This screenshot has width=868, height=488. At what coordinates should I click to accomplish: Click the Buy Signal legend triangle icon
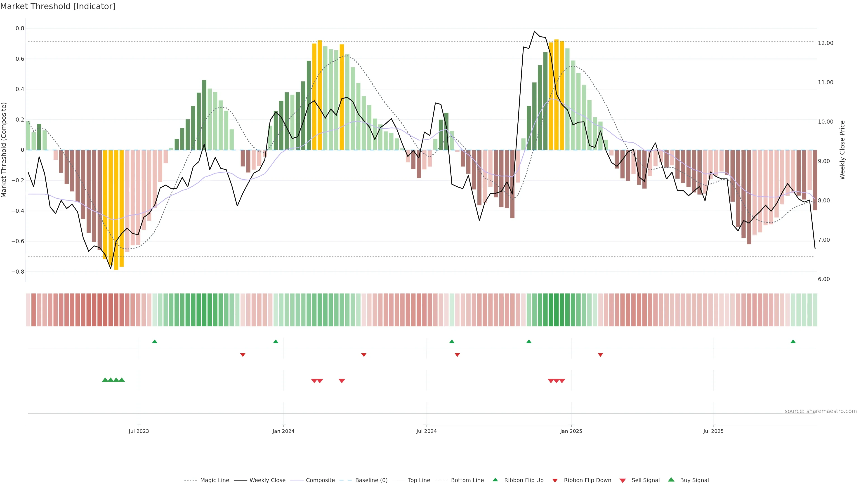tap(671, 480)
